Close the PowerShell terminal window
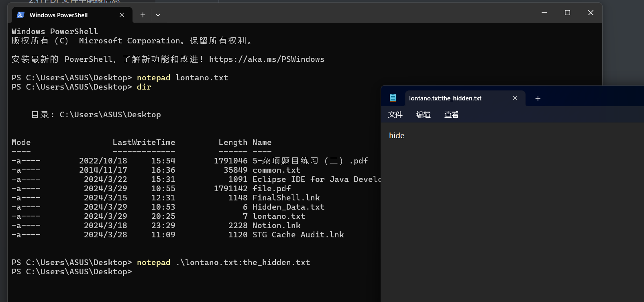This screenshot has width=644, height=302. [x=590, y=13]
